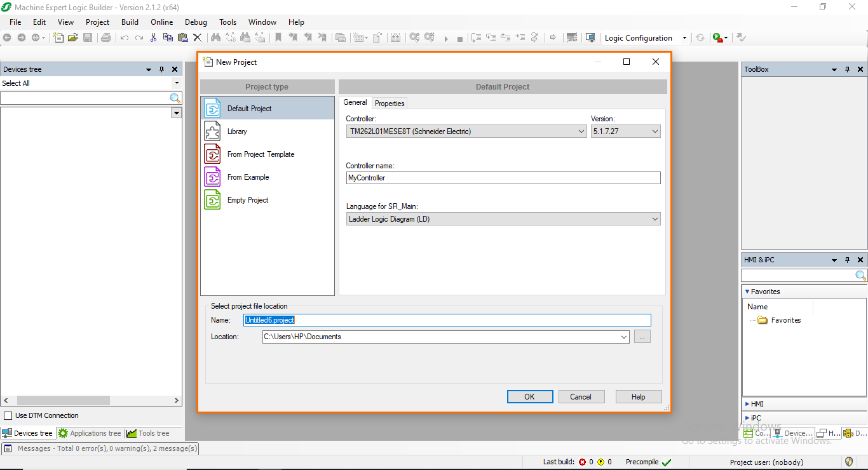
Task: Open the ToolBox panel options arrow
Action: coord(834,69)
